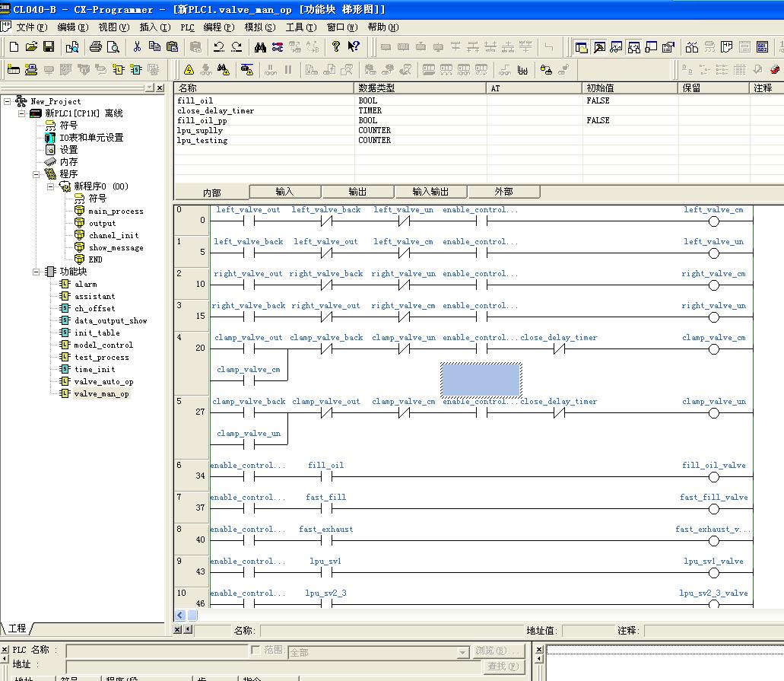Click the Print icon in the toolbar
The height and width of the screenshot is (681, 784).
[x=96, y=47]
